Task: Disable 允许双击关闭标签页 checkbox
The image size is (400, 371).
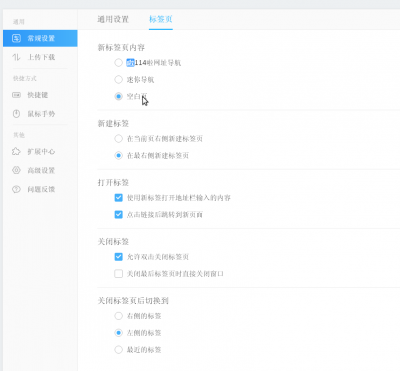Action: coord(118,257)
